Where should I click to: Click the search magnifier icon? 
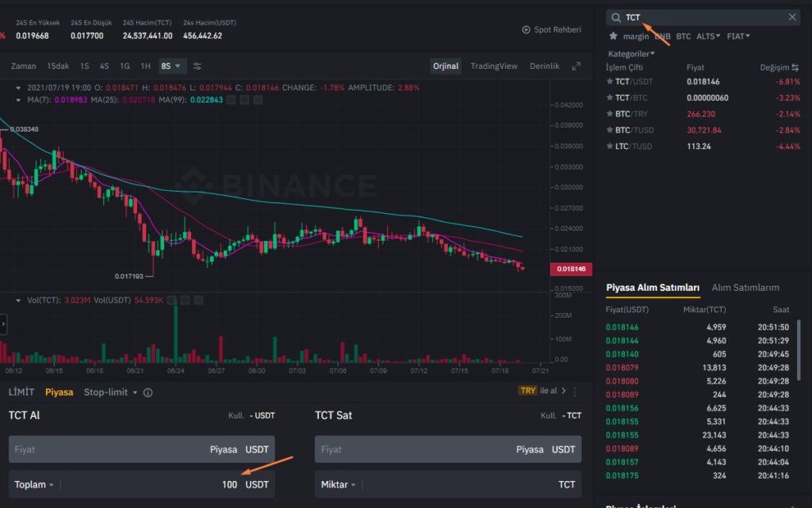(615, 17)
